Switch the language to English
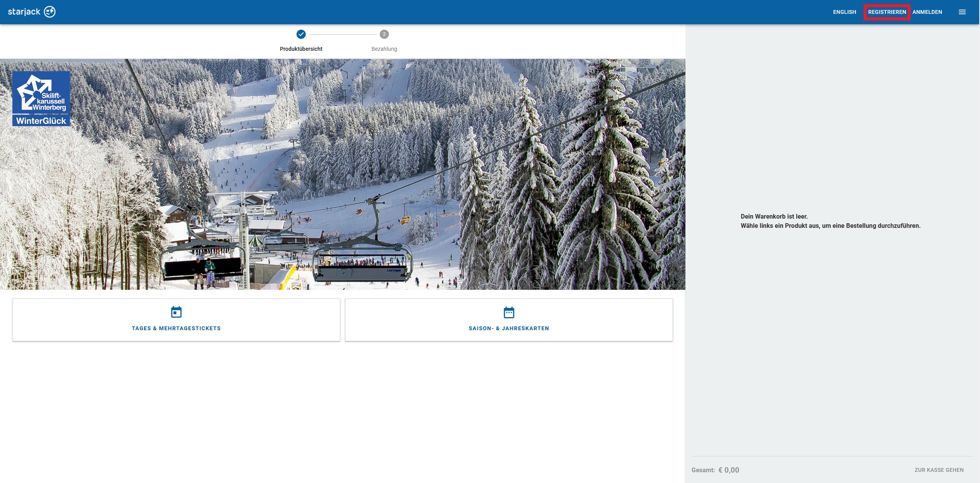Viewport: 980px width, 483px height. [844, 12]
